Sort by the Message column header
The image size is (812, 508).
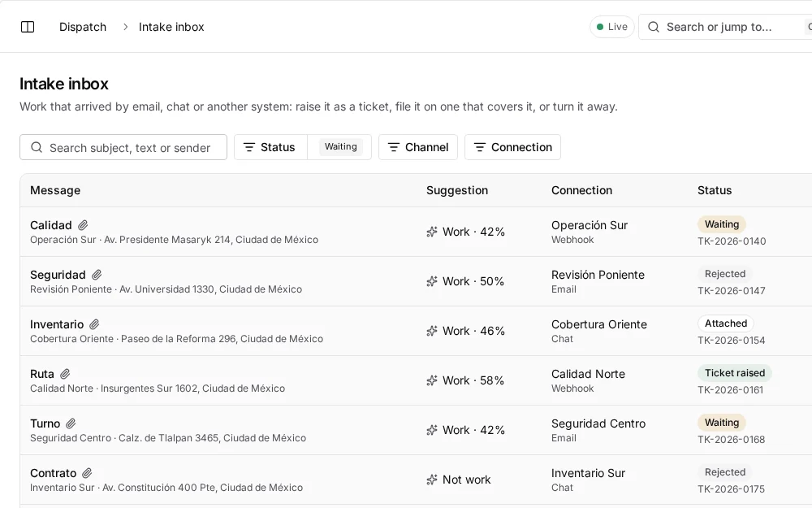pos(55,190)
